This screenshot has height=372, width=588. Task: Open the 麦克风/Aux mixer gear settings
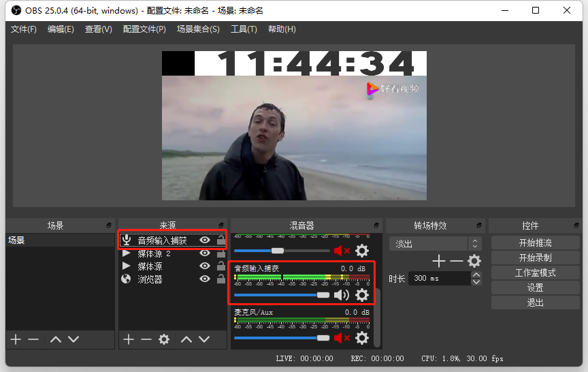click(x=362, y=338)
